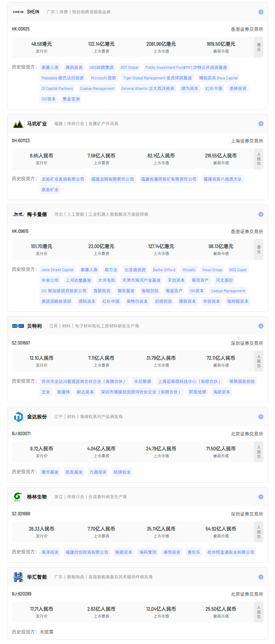
Task: Open 贝特利 card arrow icon
Action: (x=261, y=326)
